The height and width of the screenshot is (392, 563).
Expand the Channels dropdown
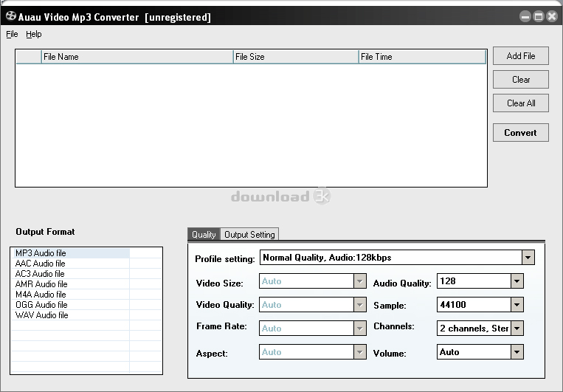(x=517, y=328)
